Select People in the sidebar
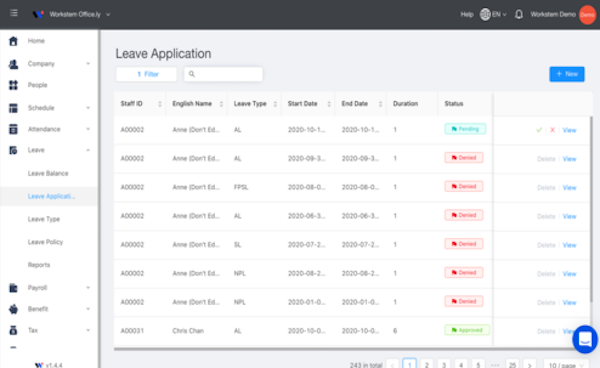600x368 pixels. (38, 85)
